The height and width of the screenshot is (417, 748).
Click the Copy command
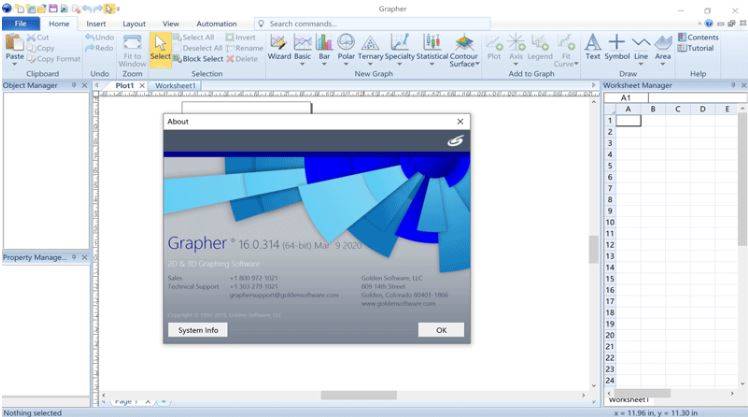(41, 48)
